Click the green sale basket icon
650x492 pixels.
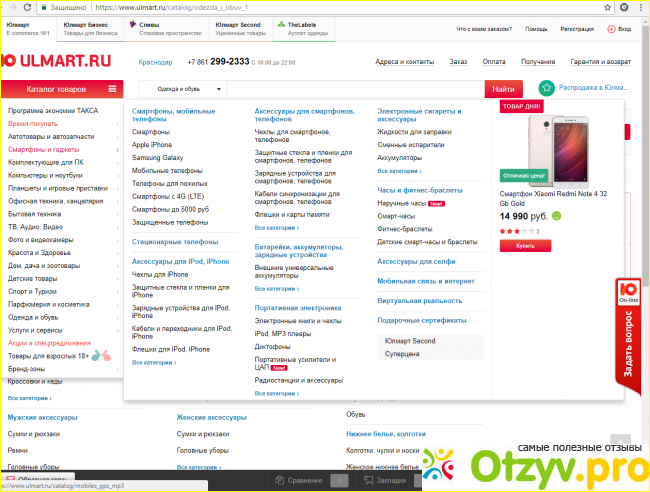546,88
